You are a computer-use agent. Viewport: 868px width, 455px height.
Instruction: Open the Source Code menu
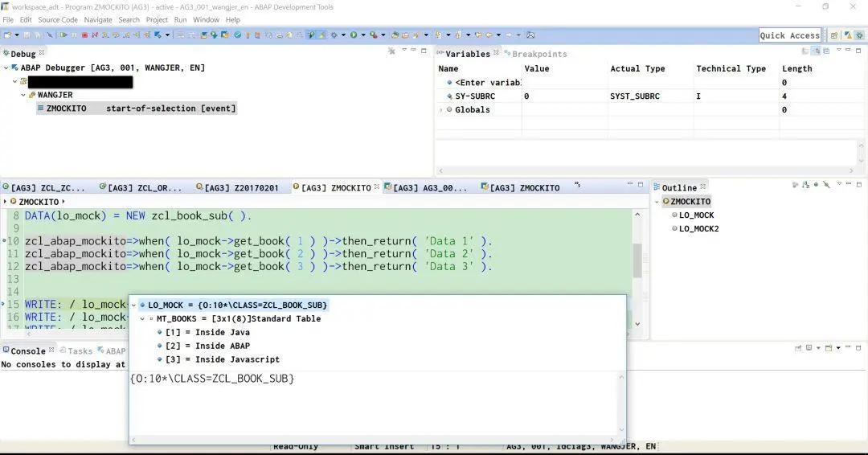click(x=58, y=19)
